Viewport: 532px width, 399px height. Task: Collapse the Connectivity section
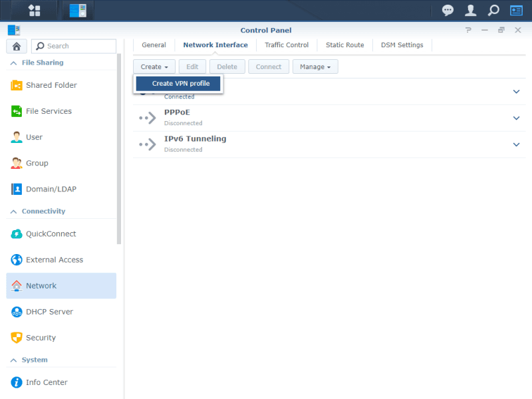click(13, 211)
